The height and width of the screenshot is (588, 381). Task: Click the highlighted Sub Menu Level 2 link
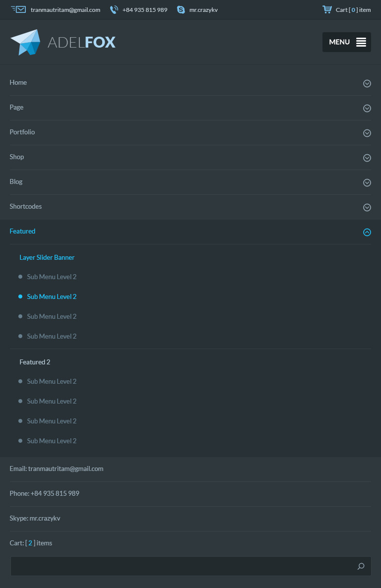point(52,297)
